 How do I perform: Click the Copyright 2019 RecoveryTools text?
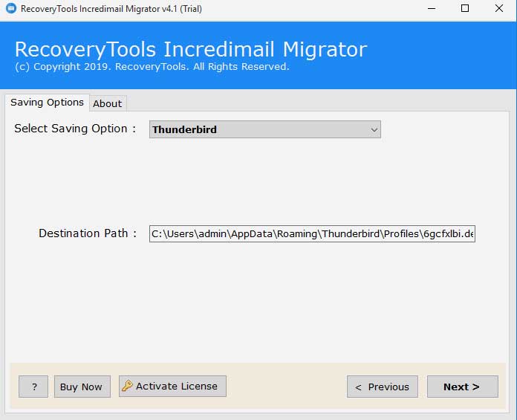coord(152,67)
